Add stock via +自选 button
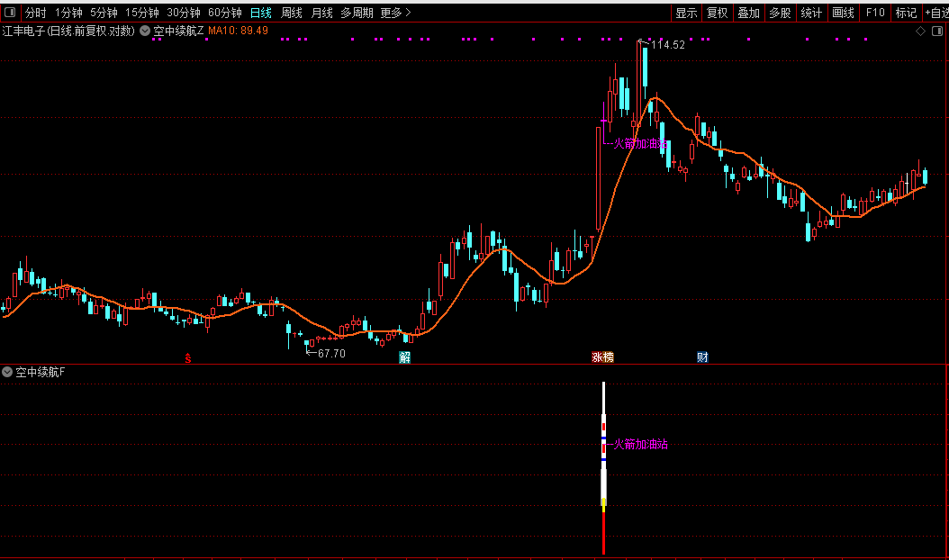Image resolution: width=949 pixels, height=560 pixels. coord(936,13)
